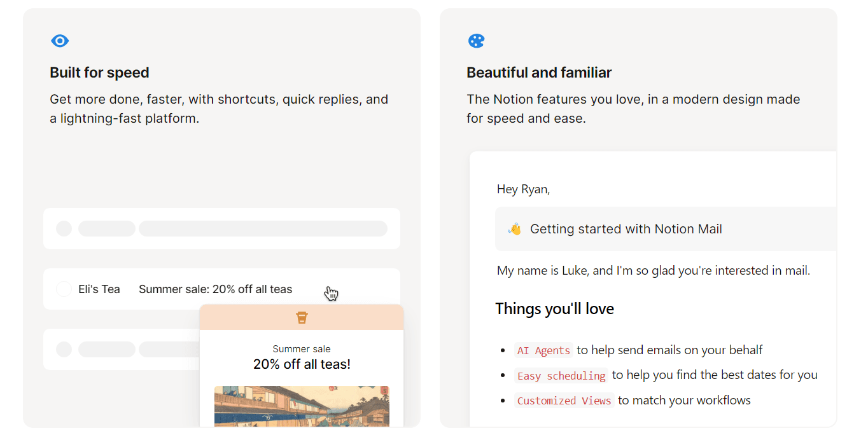
Task: Click the long gray placeholder bar in the first email row
Action: 263,228
